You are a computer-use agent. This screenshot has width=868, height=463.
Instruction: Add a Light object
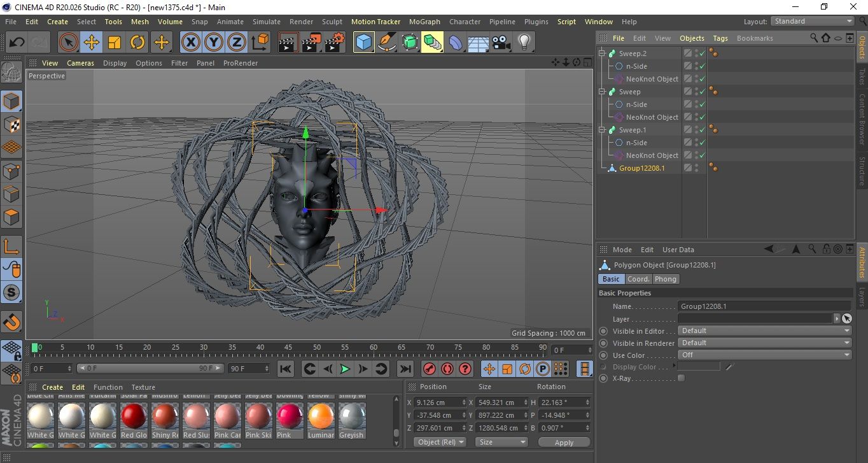[x=524, y=43]
